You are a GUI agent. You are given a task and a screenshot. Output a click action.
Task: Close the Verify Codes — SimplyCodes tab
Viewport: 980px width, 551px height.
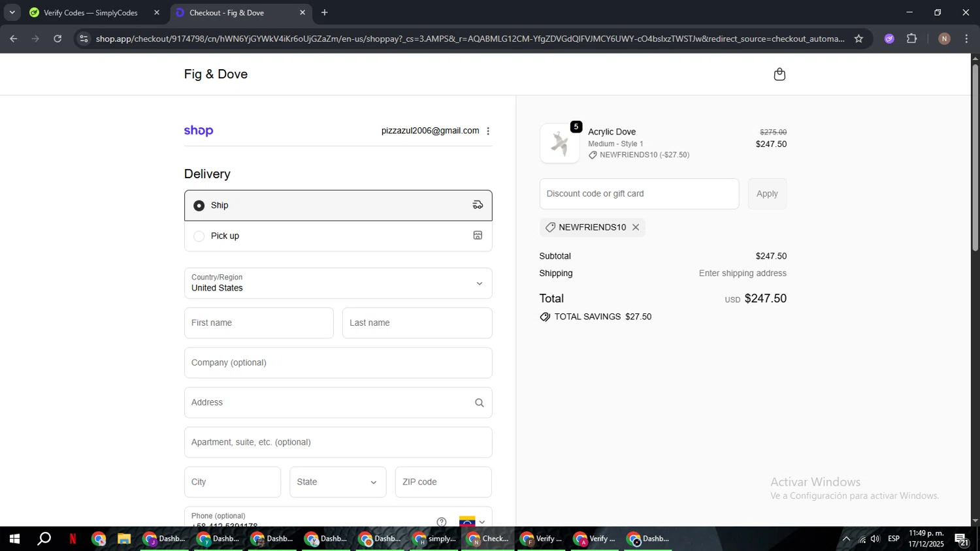(157, 12)
